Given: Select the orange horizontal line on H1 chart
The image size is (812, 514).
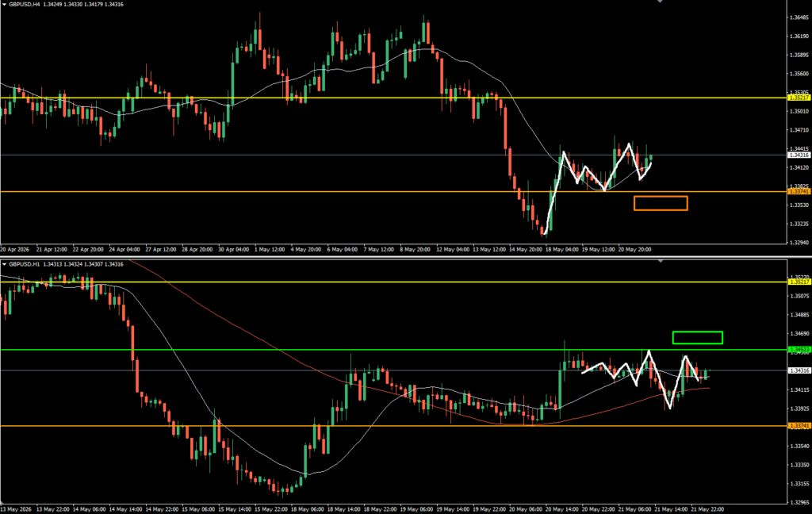Looking at the screenshot, I should (393, 426).
